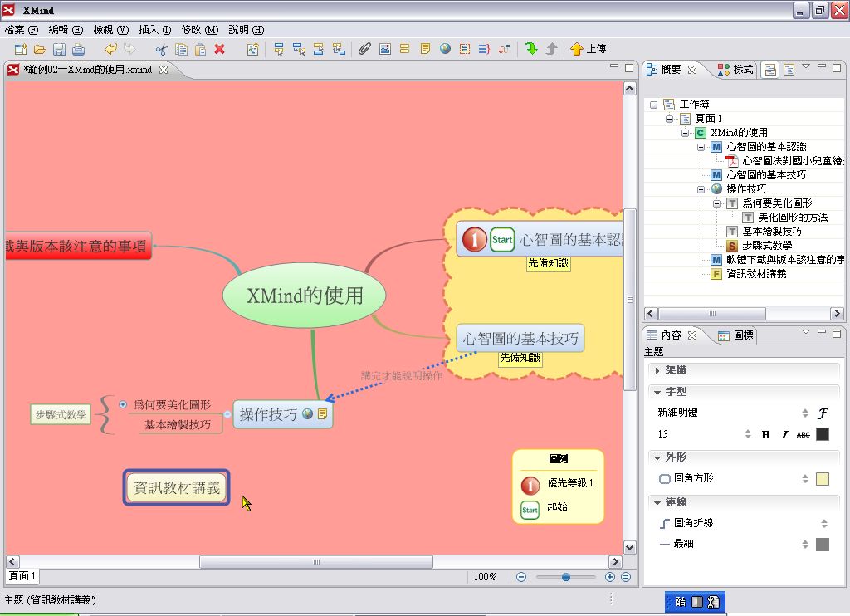
Task: Collapse the 為何要美化圖形 subtopic toggle on canvas
Action: (x=123, y=404)
